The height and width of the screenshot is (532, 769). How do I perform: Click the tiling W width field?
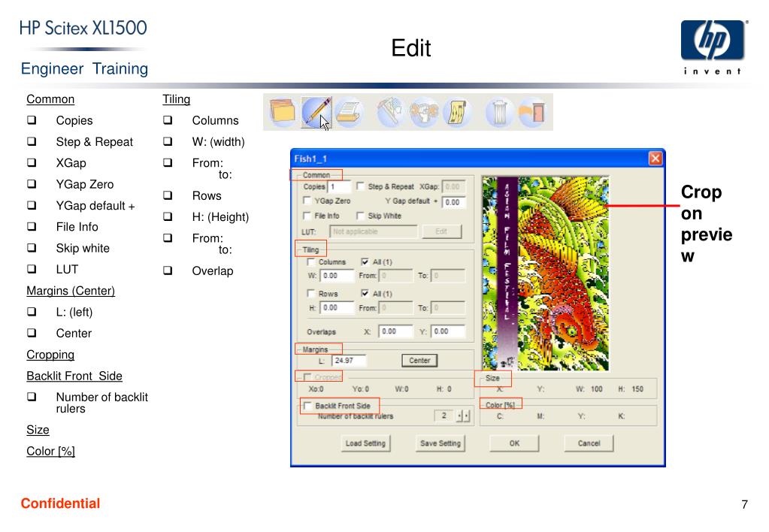337,276
